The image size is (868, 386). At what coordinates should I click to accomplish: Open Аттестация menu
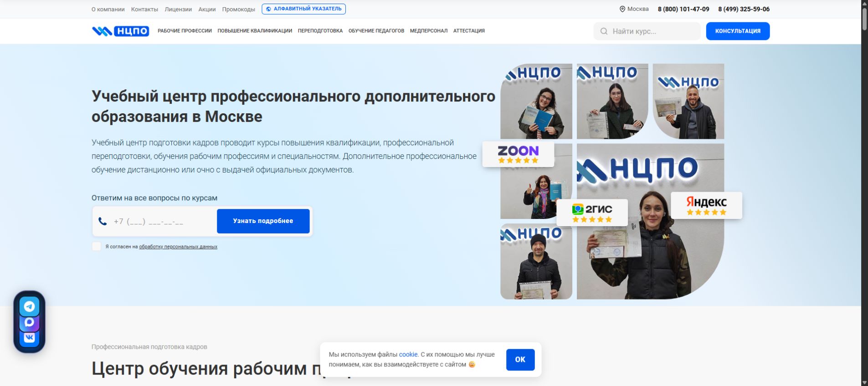click(469, 31)
